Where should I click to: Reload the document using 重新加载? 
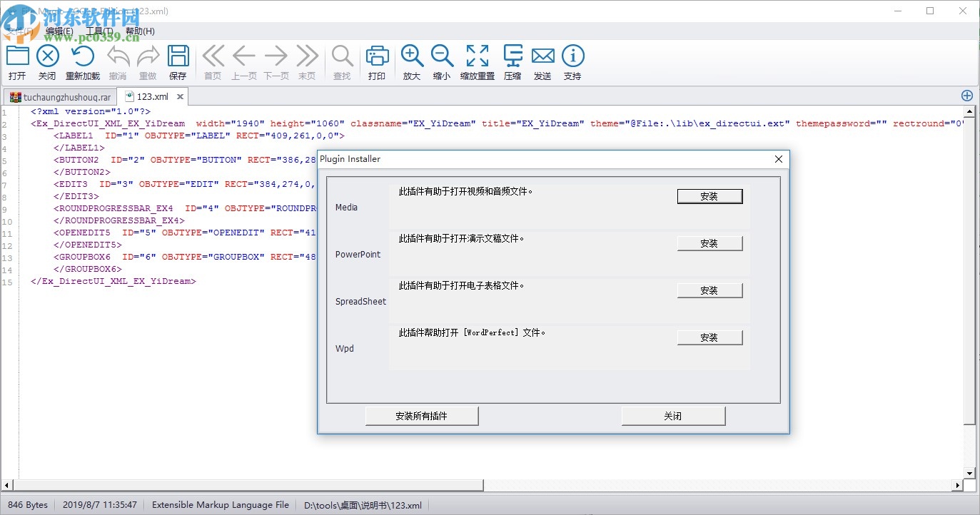81,61
